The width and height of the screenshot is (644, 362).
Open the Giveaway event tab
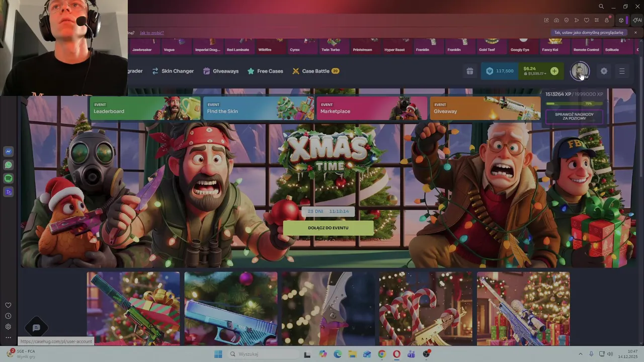click(485, 108)
